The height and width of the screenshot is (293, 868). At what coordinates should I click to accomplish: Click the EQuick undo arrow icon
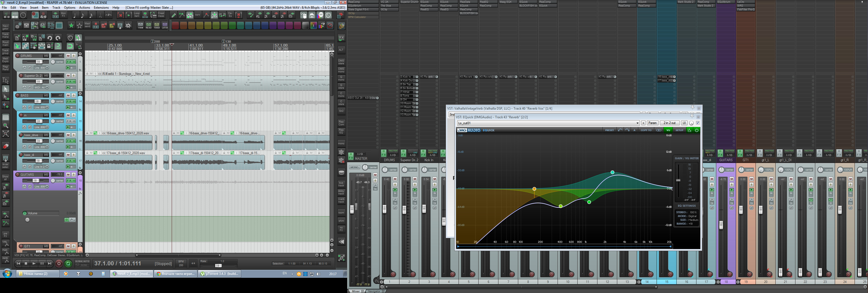pos(620,130)
